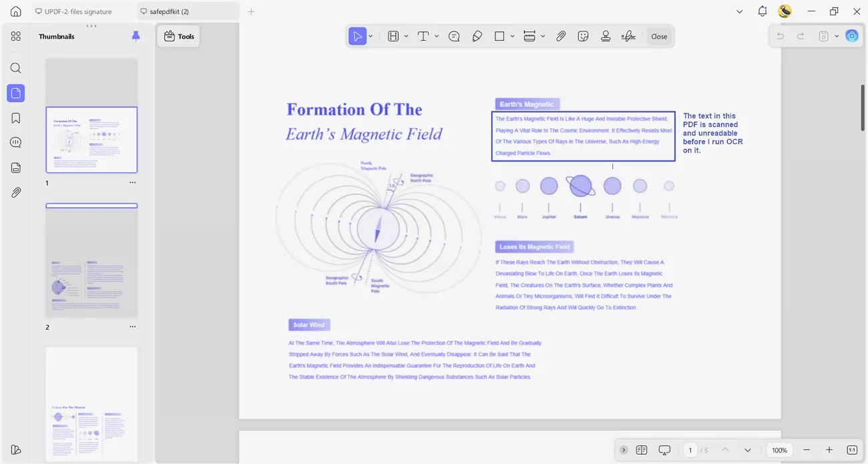
Task: Show the thumbnails panel icon
Action: tap(16, 93)
